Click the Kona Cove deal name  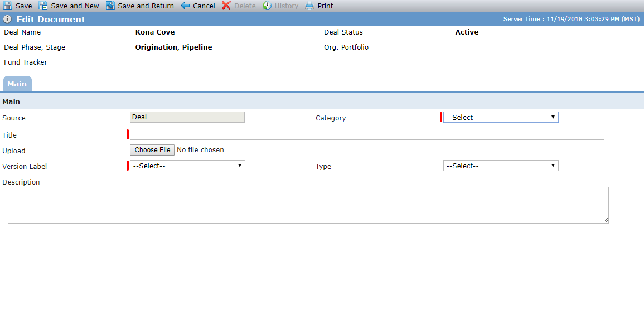click(155, 32)
